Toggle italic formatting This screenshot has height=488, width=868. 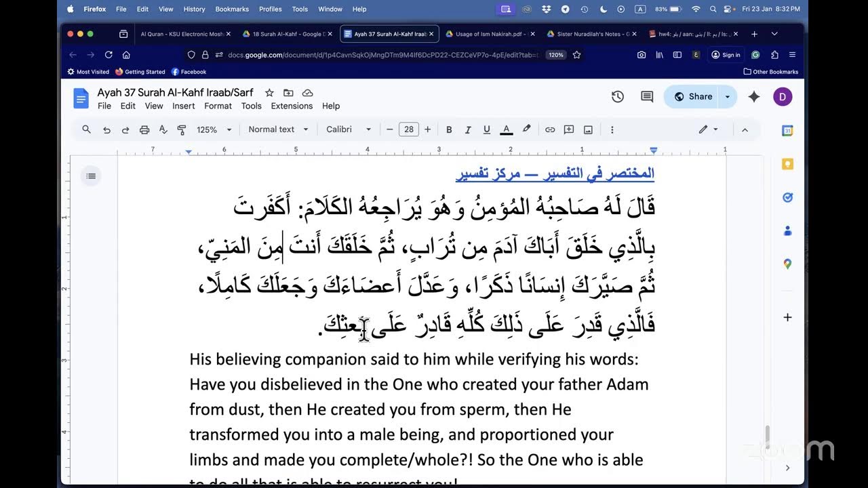(x=468, y=129)
